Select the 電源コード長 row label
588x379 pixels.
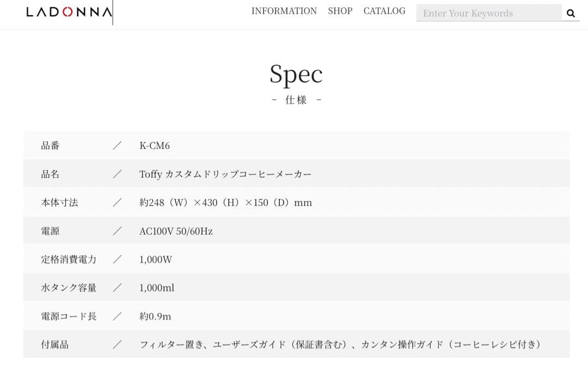(x=69, y=316)
